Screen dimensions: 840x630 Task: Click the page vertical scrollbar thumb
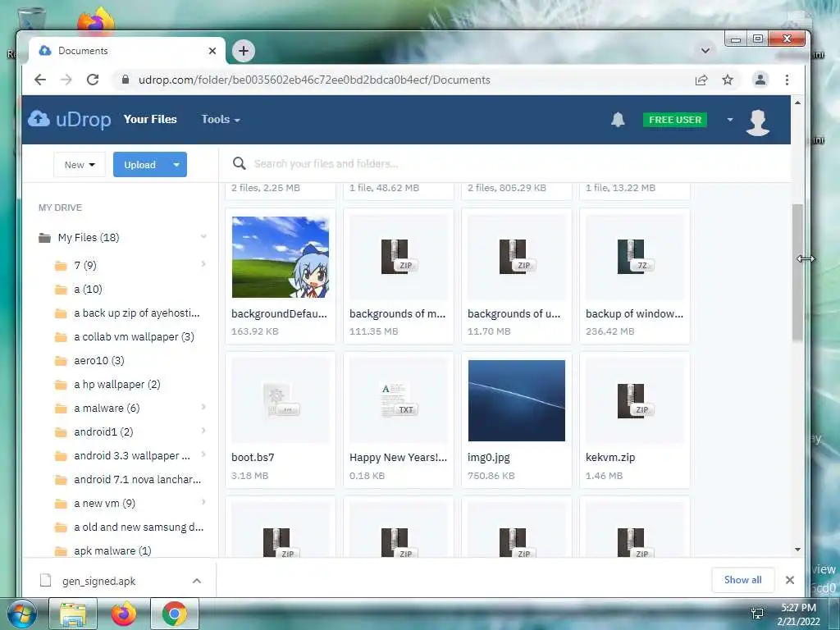tap(797, 272)
